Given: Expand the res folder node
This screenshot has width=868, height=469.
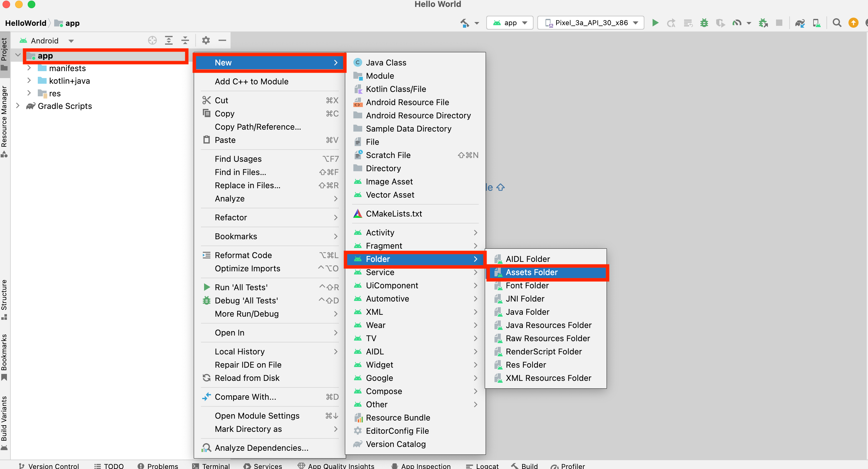Looking at the screenshot, I should tap(29, 93).
